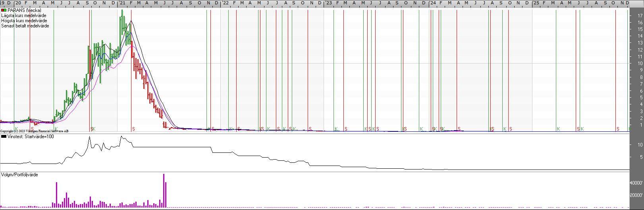Click the red-green PARANS legend icon
This screenshot has width=644, height=210.
[x=4, y=10]
